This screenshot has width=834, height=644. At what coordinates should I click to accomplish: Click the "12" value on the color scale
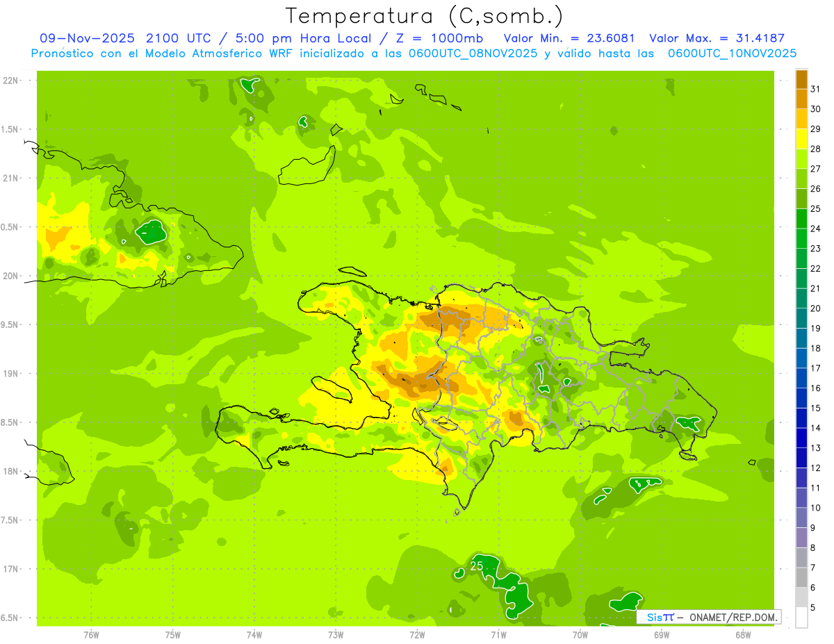pos(816,468)
